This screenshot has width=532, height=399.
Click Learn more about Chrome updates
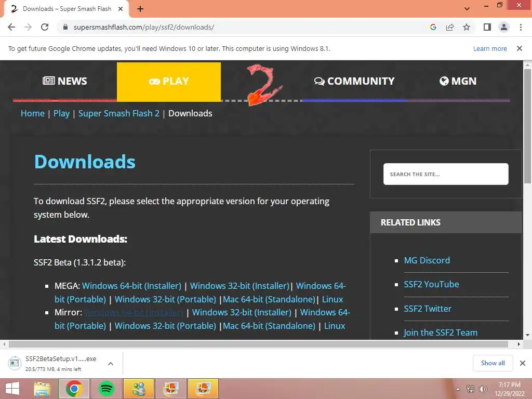[490, 48]
